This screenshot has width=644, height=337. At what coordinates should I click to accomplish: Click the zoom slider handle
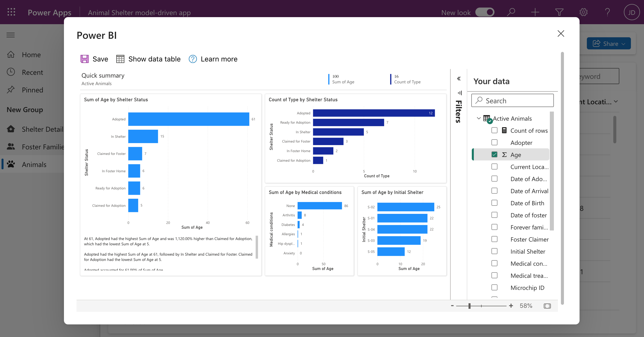469,306
